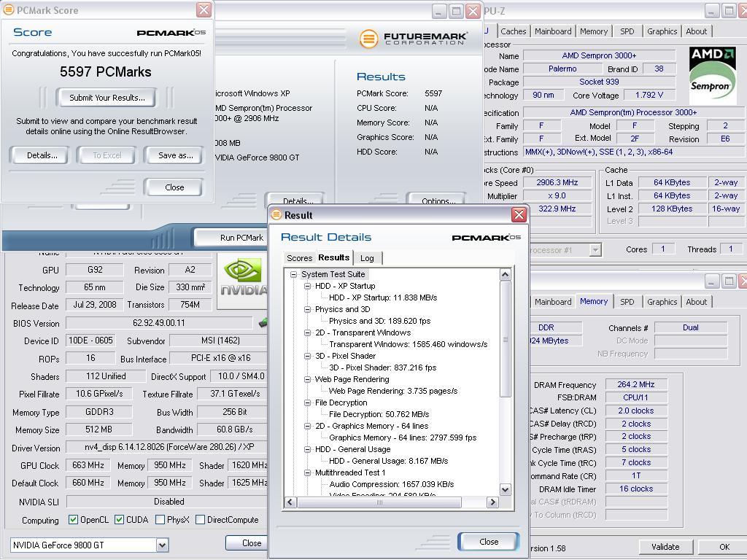Viewport: 747px width, 560px height.
Task: Click Close in the PCMark Score dialog
Action: 174,187
